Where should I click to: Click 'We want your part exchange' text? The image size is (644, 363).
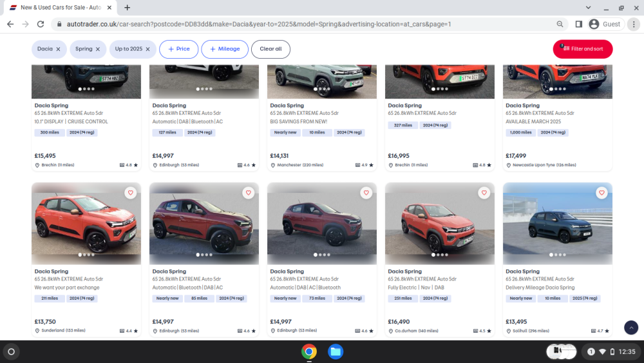click(67, 288)
